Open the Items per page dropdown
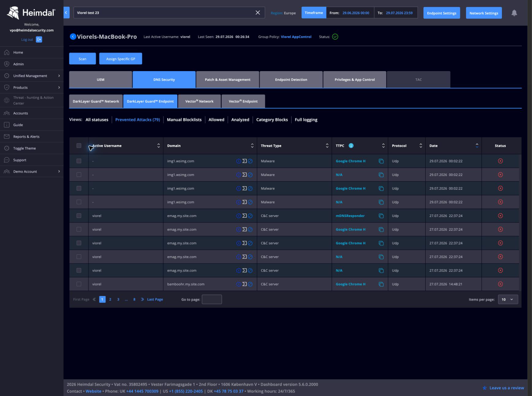This screenshot has height=396, width=532. (x=508, y=299)
